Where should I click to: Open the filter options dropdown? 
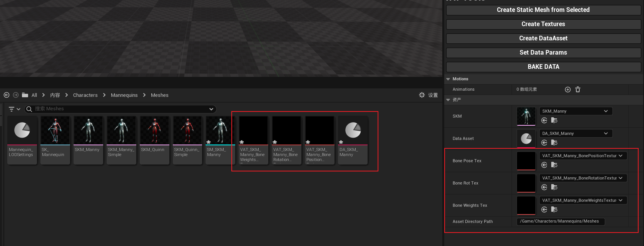click(x=14, y=109)
